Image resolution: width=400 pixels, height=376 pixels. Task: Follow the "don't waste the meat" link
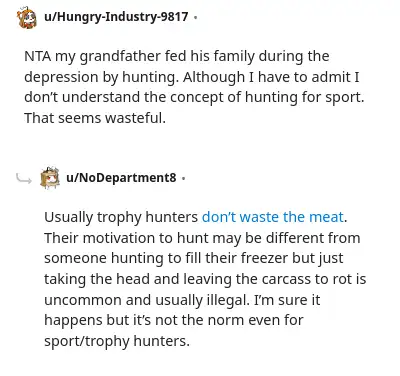(x=273, y=217)
